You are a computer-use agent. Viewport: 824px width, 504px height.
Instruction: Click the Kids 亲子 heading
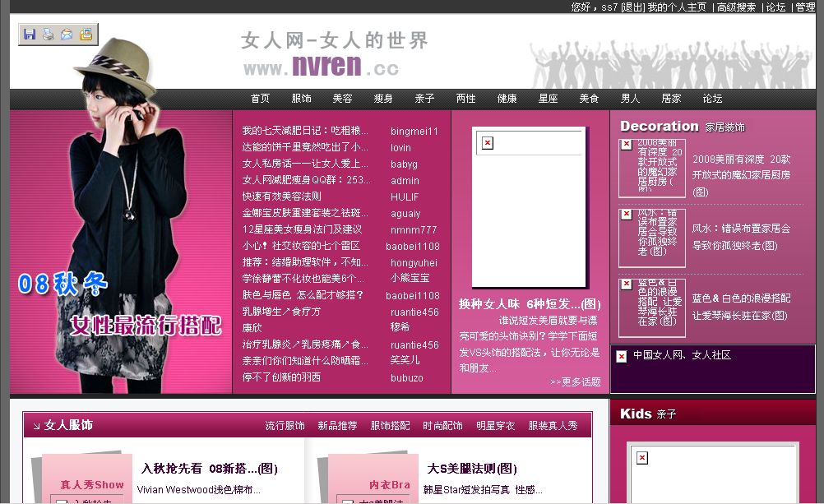point(648,414)
